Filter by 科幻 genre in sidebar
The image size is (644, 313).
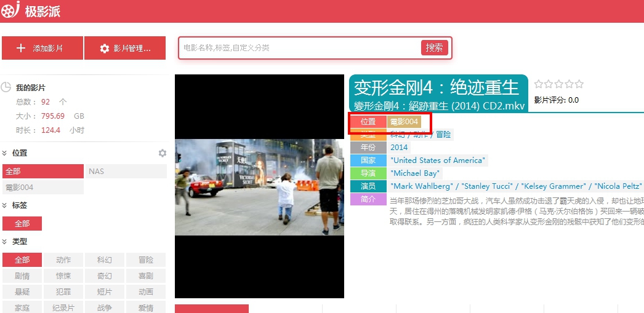click(x=104, y=260)
